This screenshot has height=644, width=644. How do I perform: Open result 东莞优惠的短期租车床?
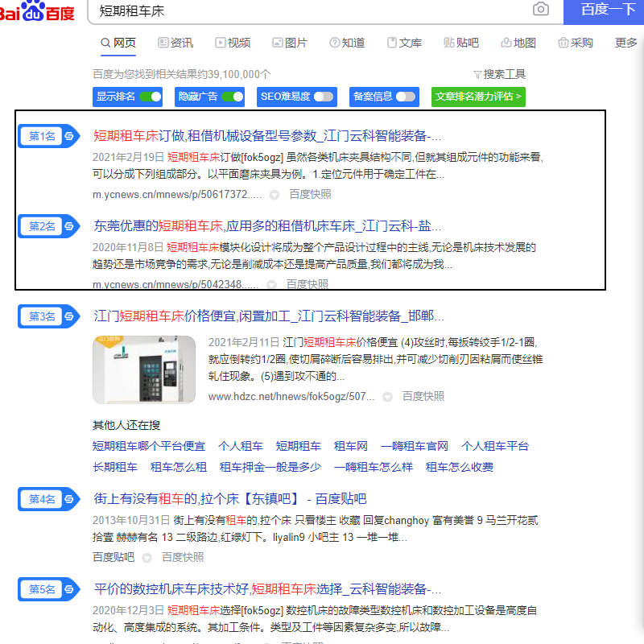pos(267,226)
